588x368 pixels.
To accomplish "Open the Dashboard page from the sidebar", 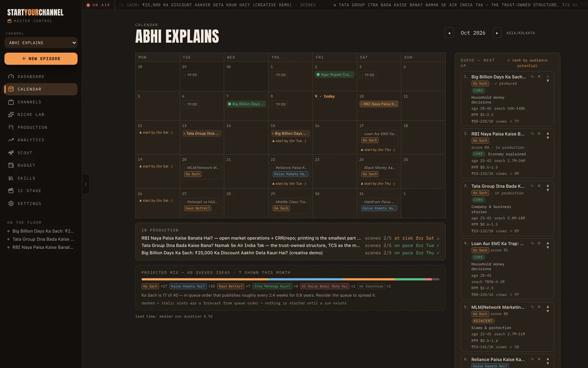I will [x=41, y=77].
